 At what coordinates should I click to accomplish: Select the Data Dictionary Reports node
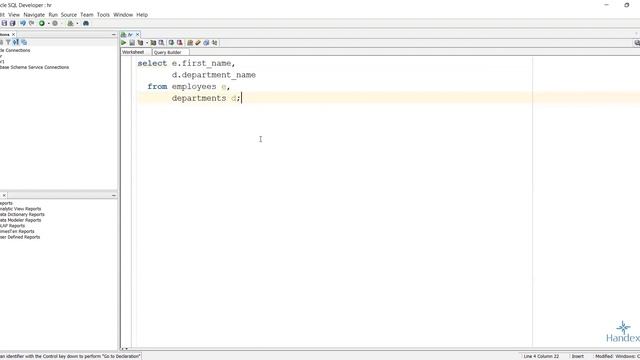(x=22, y=214)
